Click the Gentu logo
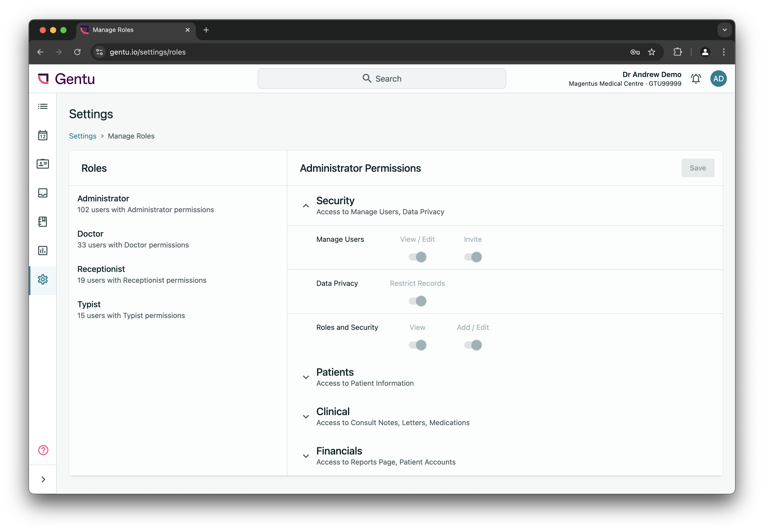Image resolution: width=764 pixels, height=532 pixels. pos(66,79)
